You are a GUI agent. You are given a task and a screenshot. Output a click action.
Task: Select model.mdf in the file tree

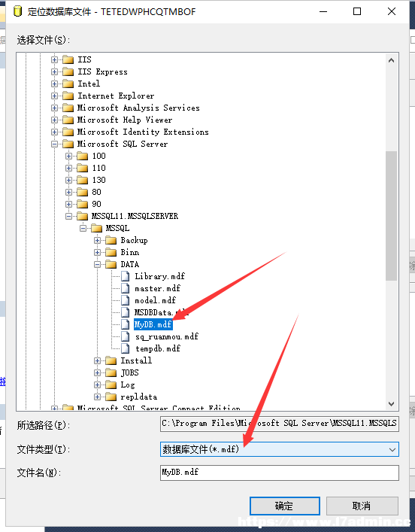pos(156,300)
